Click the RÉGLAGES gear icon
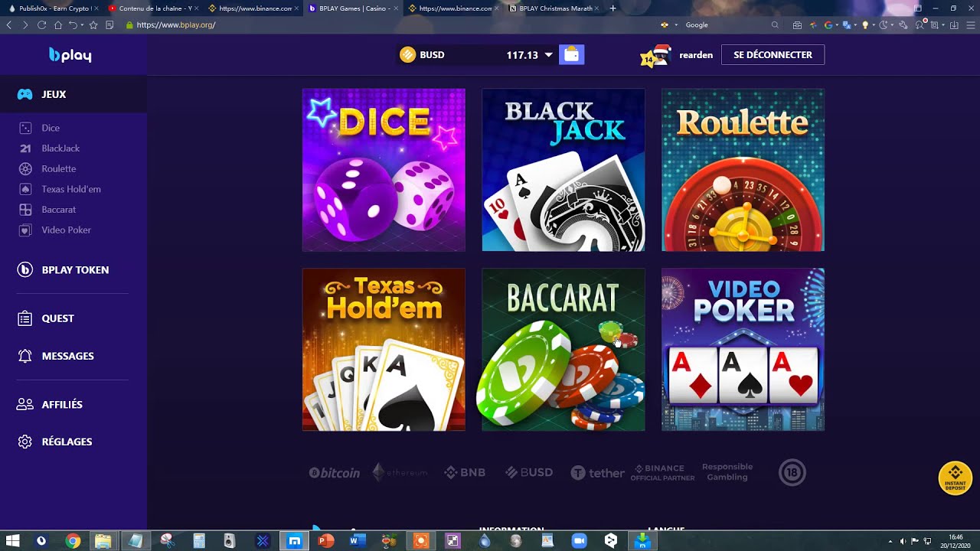980x551 pixels. tap(25, 442)
